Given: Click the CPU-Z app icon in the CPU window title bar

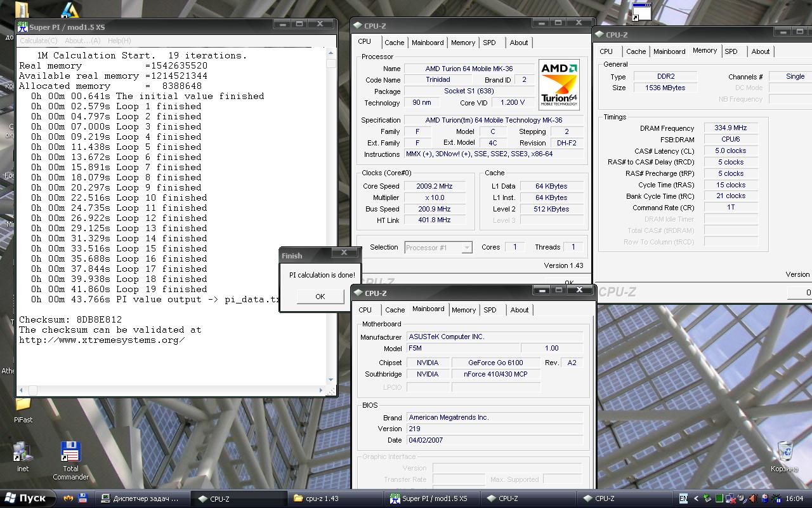Looking at the screenshot, I should tap(358, 26).
